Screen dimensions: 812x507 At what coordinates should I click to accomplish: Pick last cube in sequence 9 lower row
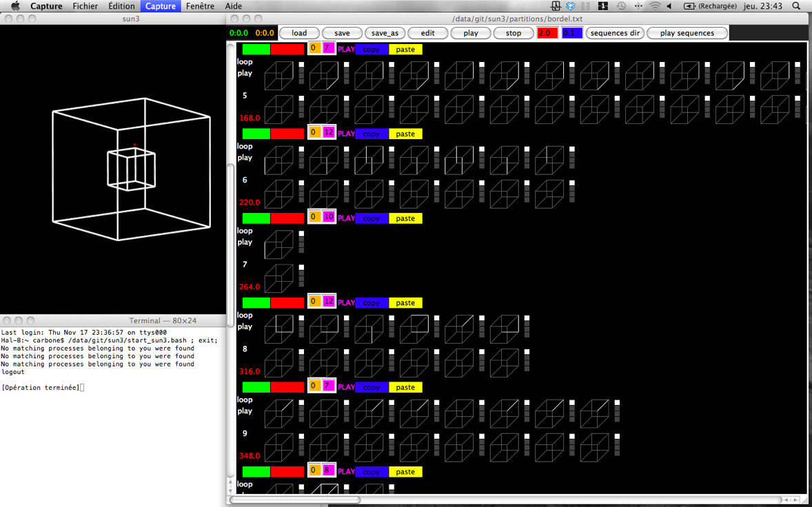(594, 447)
